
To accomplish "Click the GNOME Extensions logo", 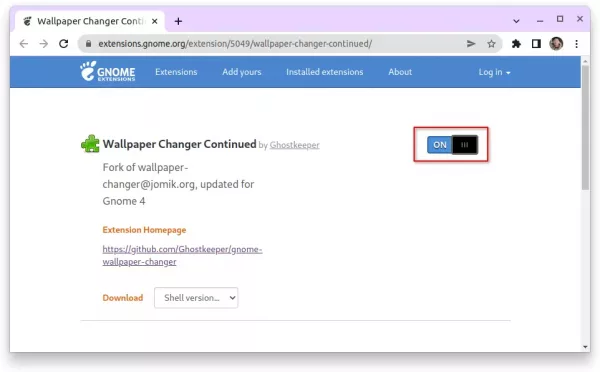I will click(x=108, y=71).
